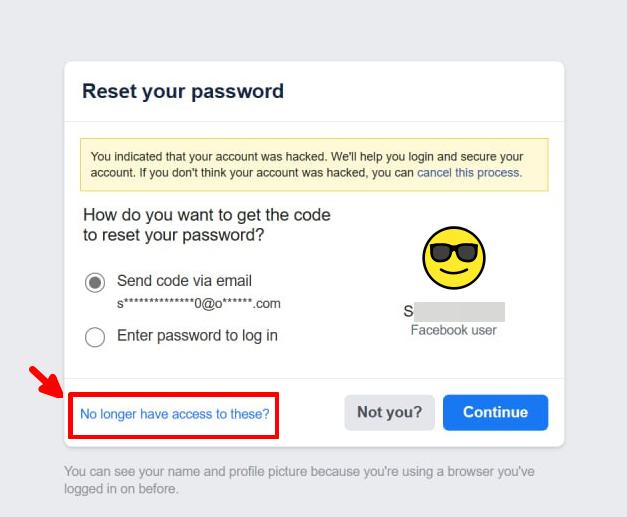This screenshot has height=517, width=627.
Task: Click the How do you want question line
Action: [x=207, y=215]
